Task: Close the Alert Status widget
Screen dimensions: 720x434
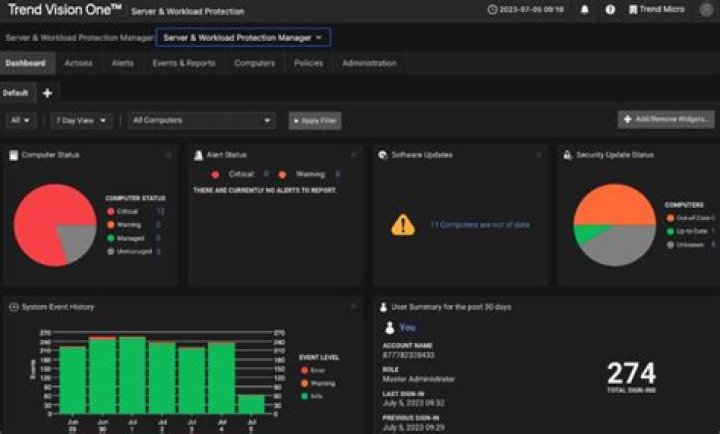Action: click(x=353, y=155)
